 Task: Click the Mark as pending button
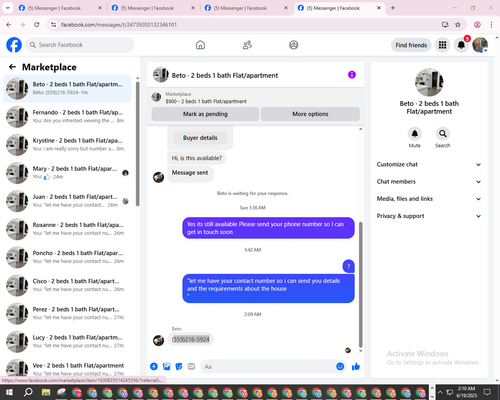205,114
